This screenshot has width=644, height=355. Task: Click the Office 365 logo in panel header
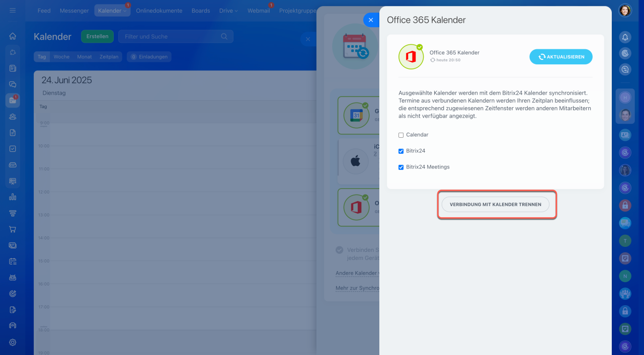tap(411, 57)
